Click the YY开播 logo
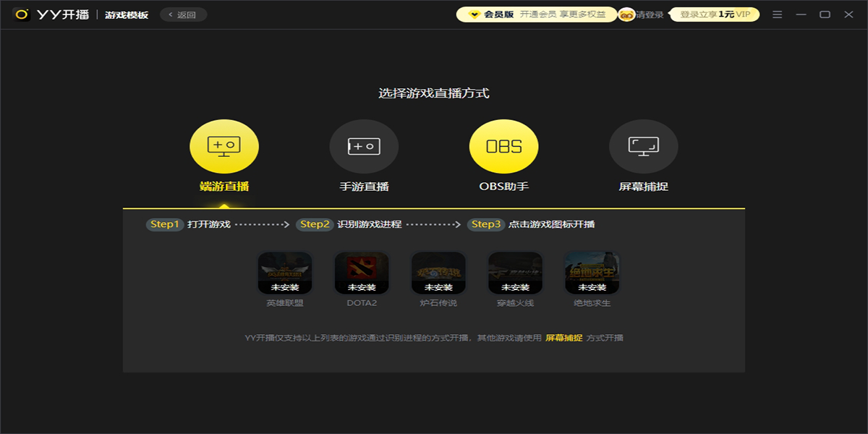The width and height of the screenshot is (868, 434). point(52,14)
